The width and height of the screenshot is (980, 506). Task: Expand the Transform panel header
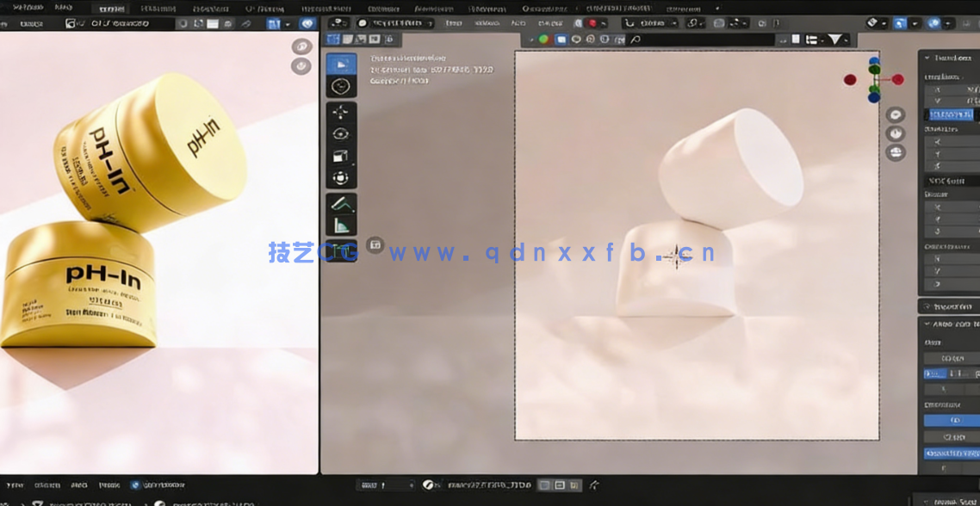947,57
